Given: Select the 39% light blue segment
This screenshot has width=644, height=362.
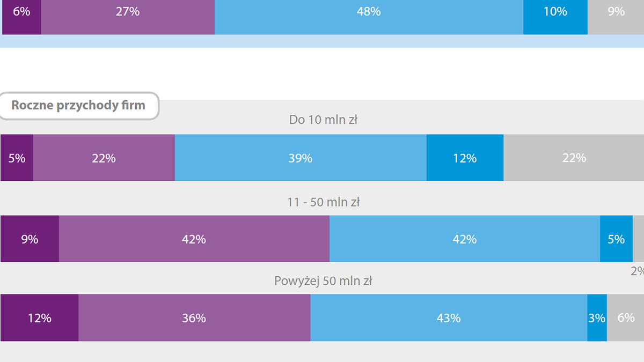Looking at the screenshot, I should [301, 158].
